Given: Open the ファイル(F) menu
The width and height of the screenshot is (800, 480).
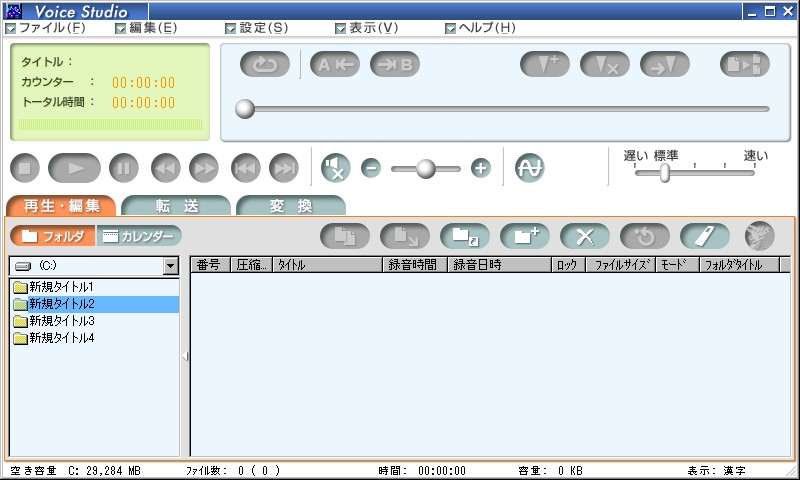Looking at the screenshot, I should [x=45, y=28].
